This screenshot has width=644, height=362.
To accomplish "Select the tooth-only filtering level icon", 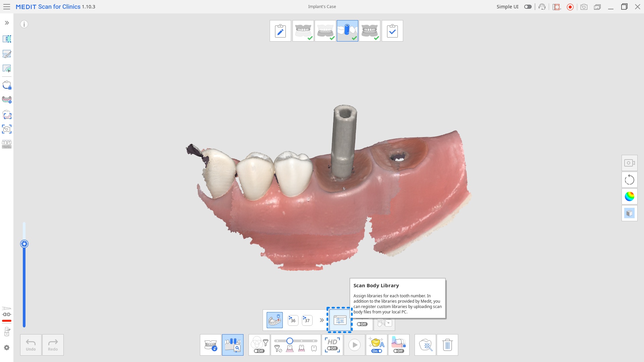I will point(314,349).
